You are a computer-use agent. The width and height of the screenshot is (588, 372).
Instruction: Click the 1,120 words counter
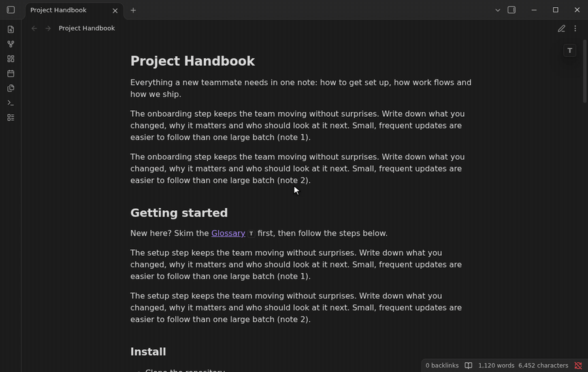pyautogui.click(x=496, y=365)
